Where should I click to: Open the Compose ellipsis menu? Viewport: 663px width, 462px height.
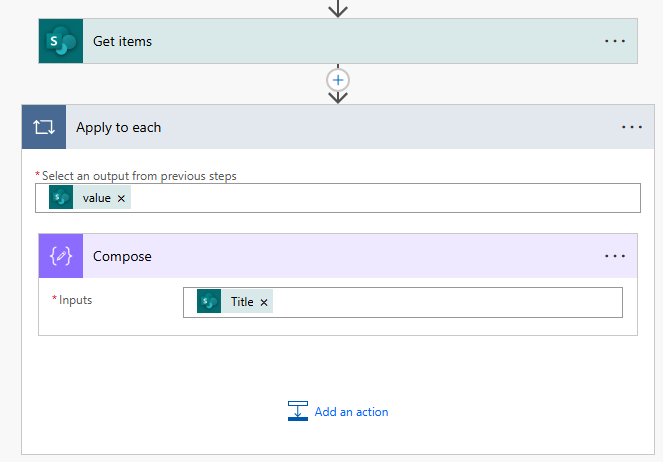614,256
